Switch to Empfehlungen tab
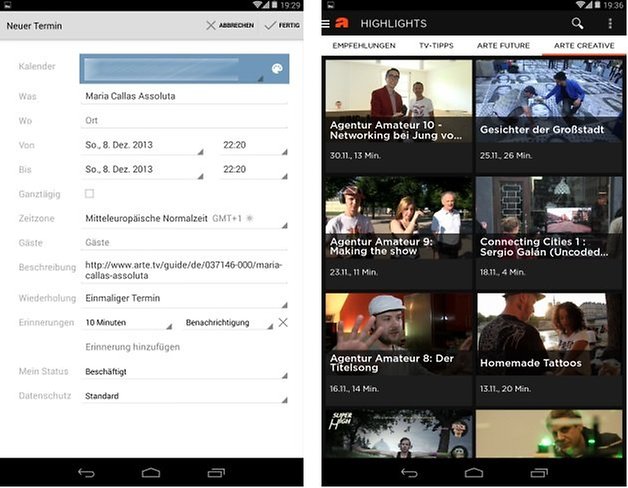The image size is (628, 488). (x=364, y=46)
